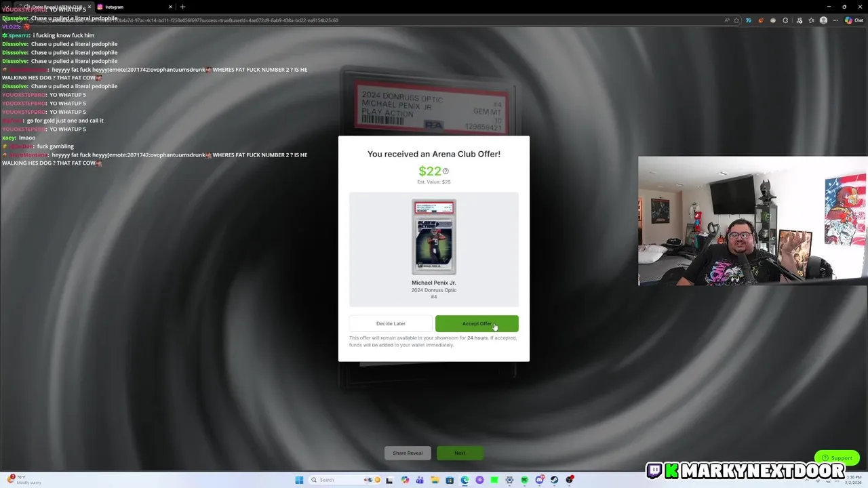
Task: Open Spotify from the taskbar
Action: tap(524, 480)
